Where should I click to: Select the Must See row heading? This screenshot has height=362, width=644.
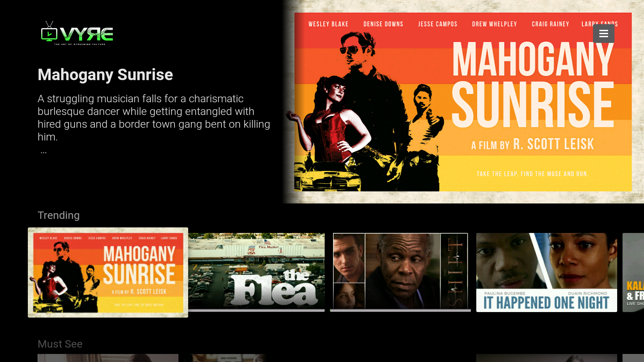(x=60, y=344)
